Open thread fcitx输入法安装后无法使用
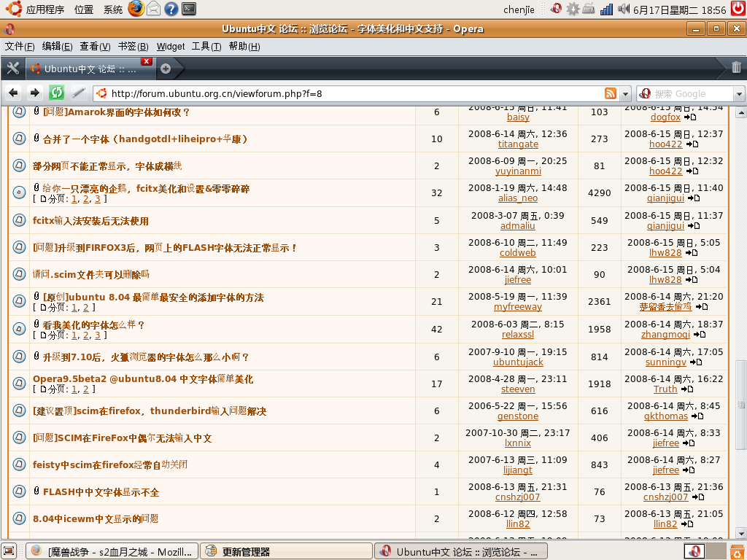747x560 pixels. click(x=90, y=221)
